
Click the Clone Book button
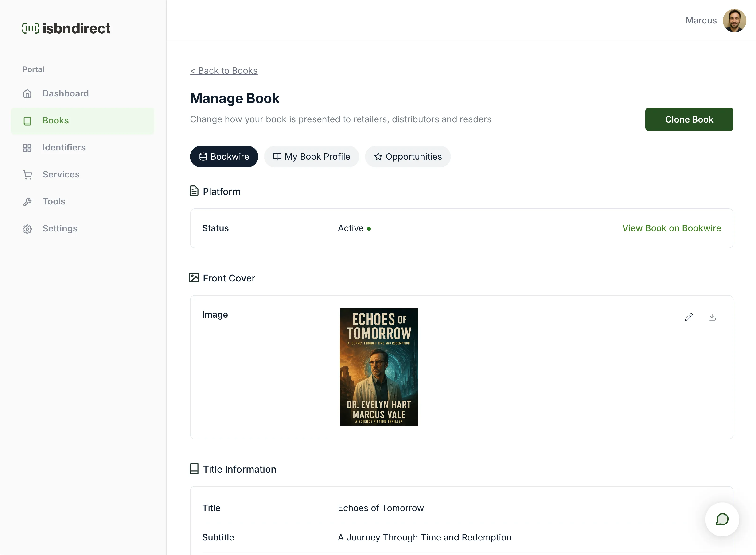[689, 119]
